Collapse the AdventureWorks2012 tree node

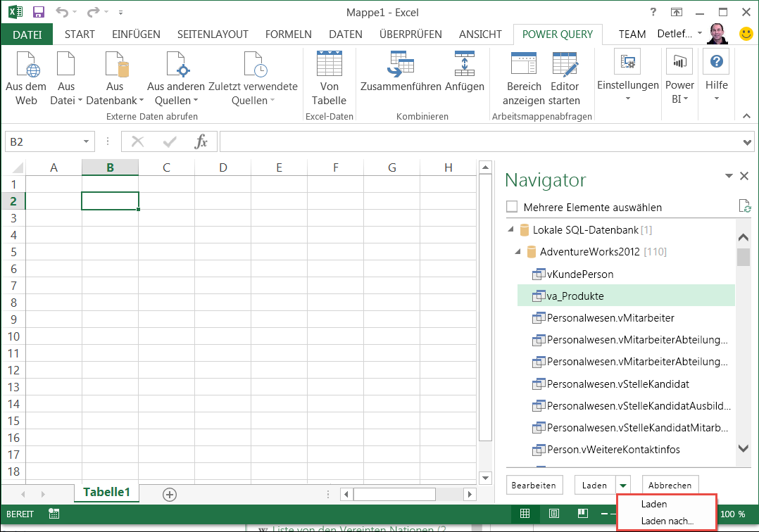(x=518, y=251)
